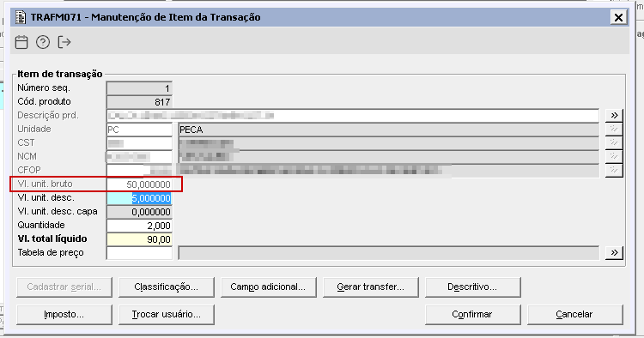644x338 pixels.
Task: Click the Cadastrar serial button
Action: tap(64, 287)
